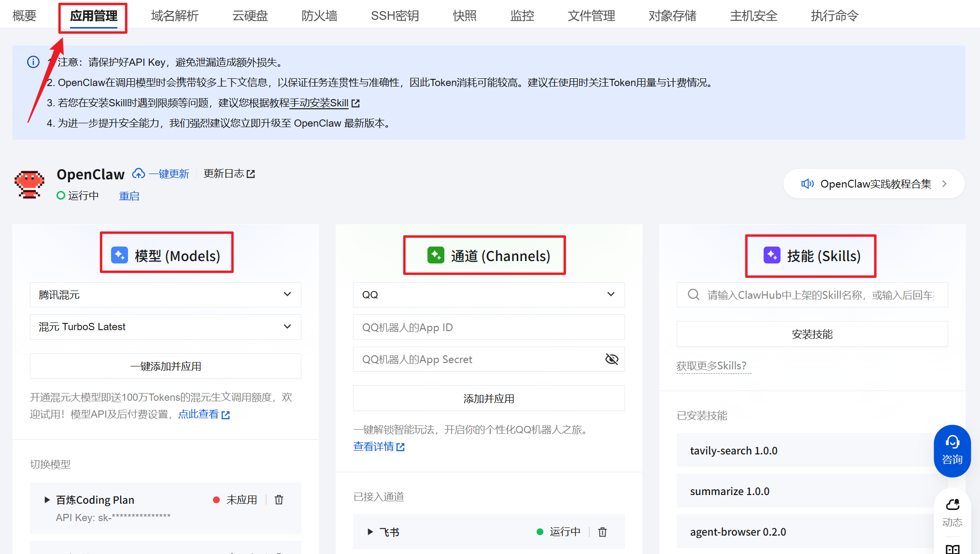Switch to the 文件管理 tab

[x=591, y=16]
